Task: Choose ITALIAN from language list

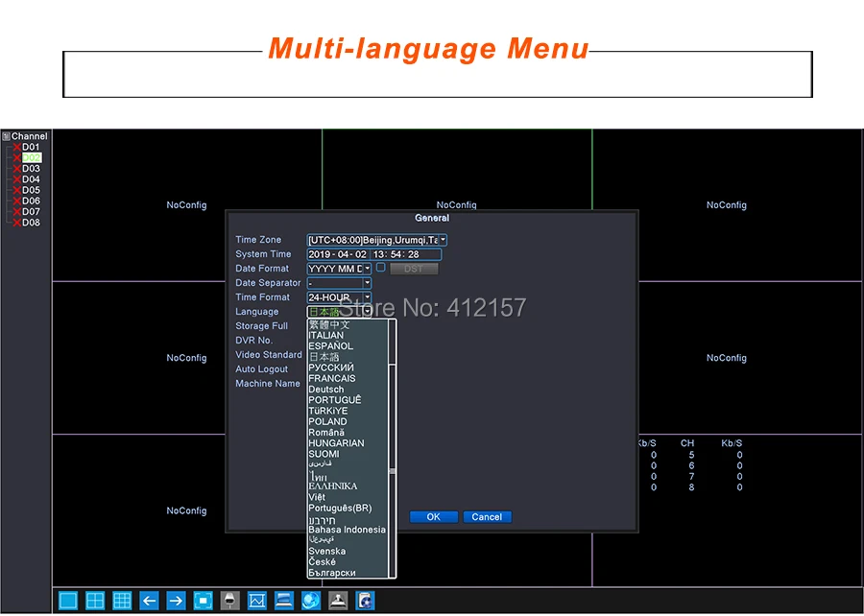Action: point(326,335)
